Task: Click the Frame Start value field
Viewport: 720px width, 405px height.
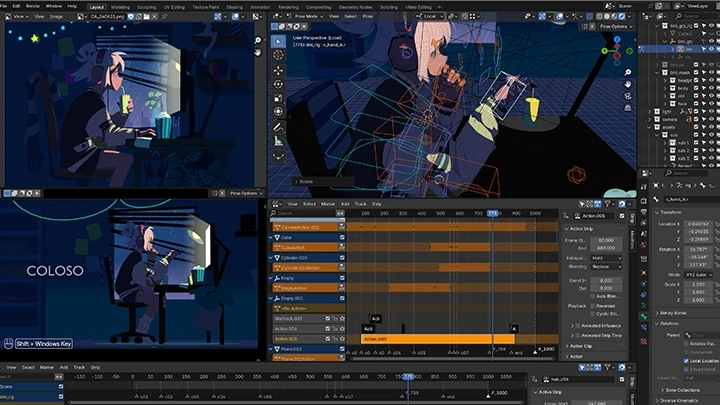Action: click(607, 240)
